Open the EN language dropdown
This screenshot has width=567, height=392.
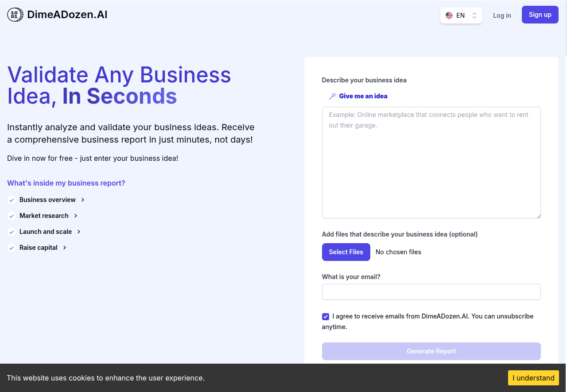click(x=461, y=16)
